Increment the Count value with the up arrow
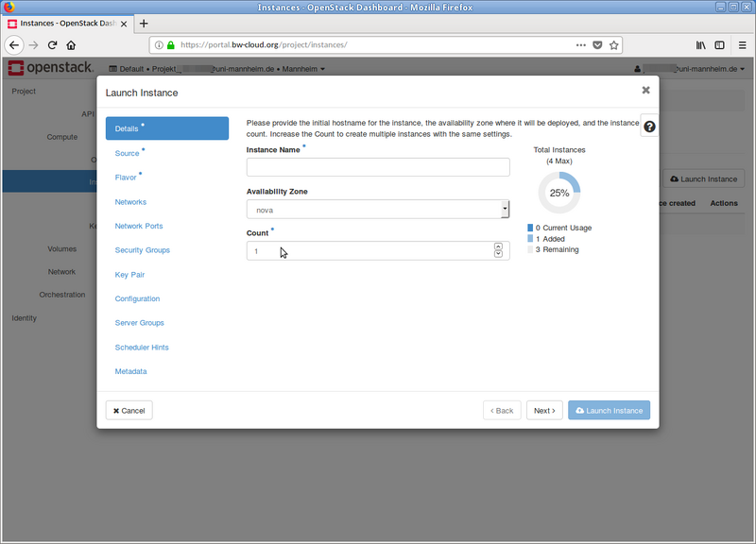The image size is (756, 544). [498, 246]
